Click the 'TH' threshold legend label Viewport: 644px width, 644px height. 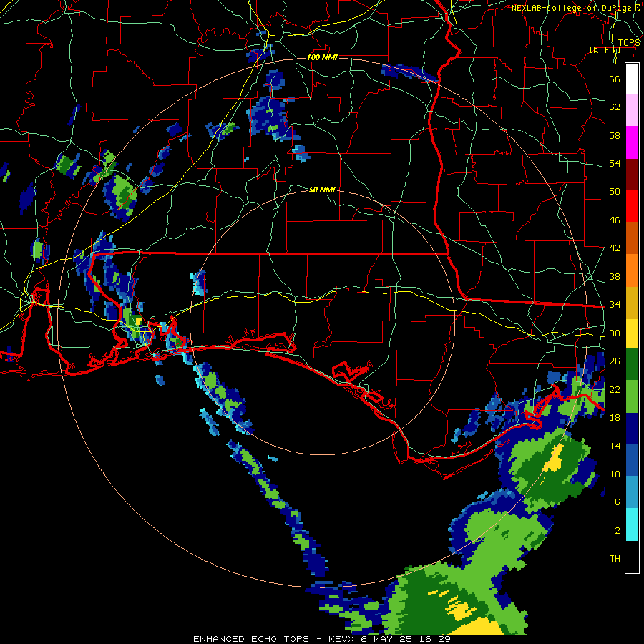coord(615,559)
